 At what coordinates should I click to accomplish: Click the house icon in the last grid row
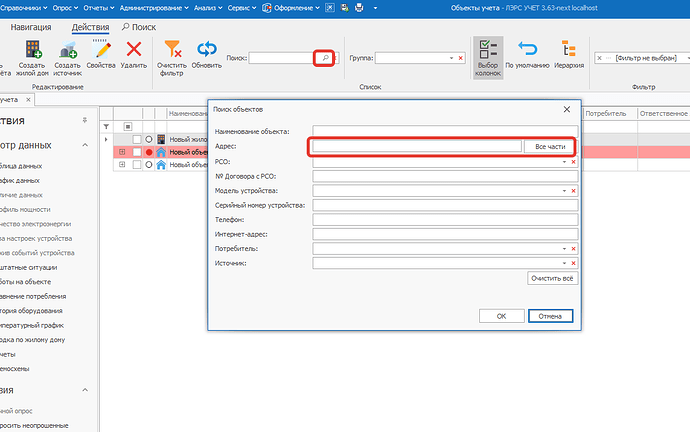(161, 165)
